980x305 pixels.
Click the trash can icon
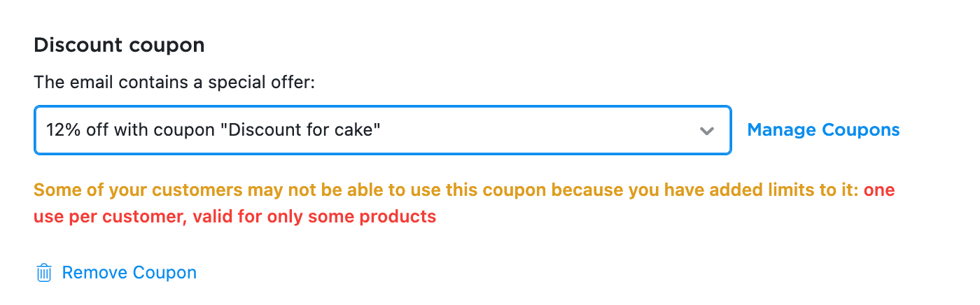point(44,273)
